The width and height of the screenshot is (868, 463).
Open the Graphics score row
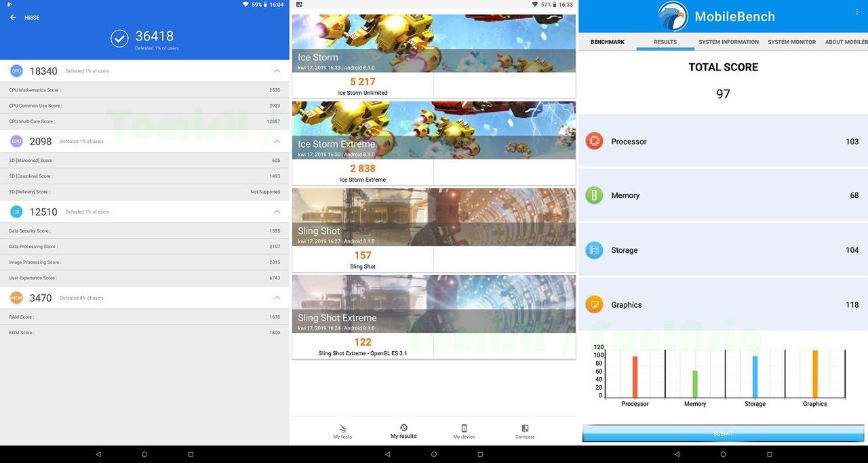click(723, 304)
